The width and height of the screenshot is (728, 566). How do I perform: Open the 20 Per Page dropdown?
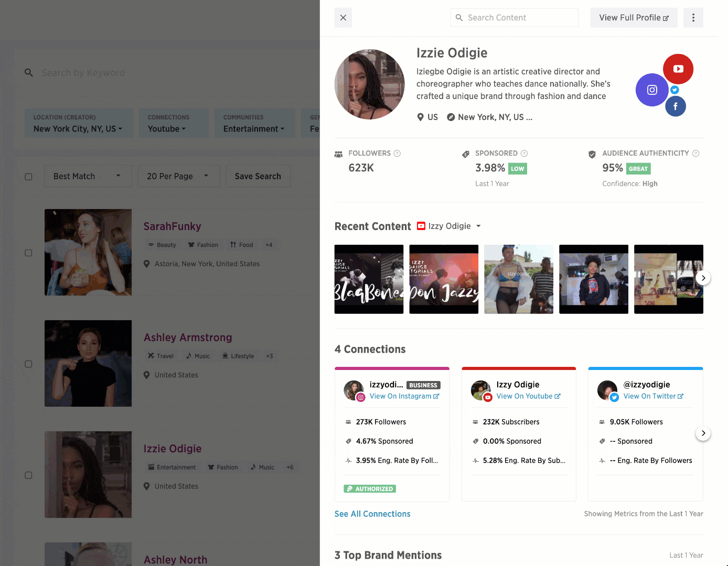pyautogui.click(x=177, y=176)
